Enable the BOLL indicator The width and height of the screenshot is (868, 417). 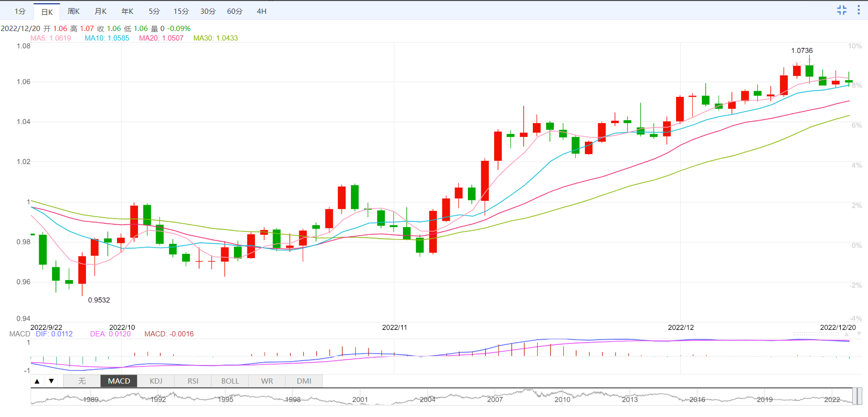pos(230,381)
